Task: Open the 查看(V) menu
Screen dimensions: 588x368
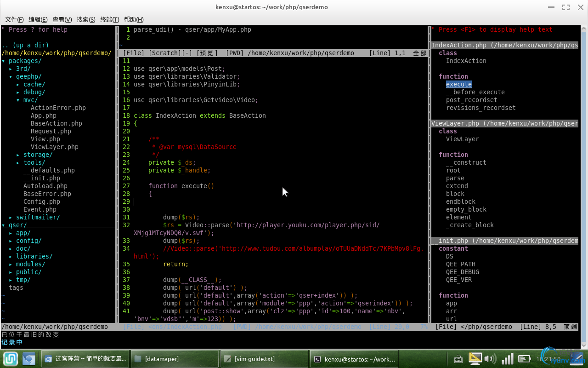Action: click(62, 19)
